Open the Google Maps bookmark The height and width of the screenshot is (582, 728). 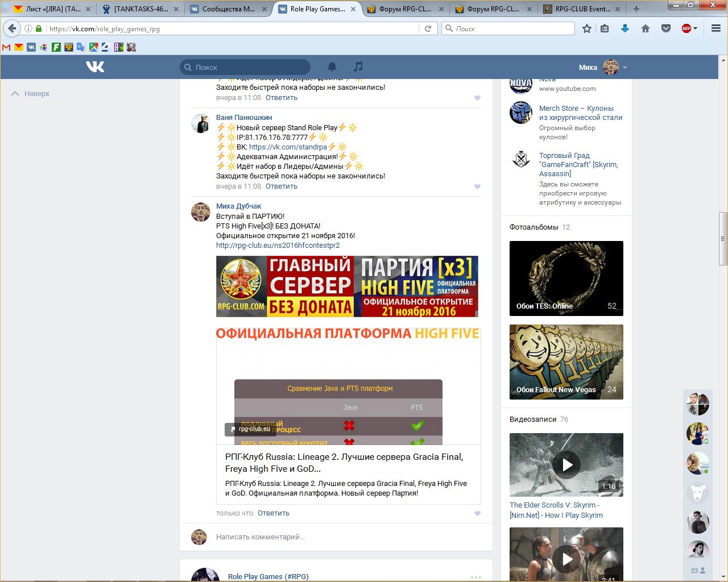(x=94, y=47)
